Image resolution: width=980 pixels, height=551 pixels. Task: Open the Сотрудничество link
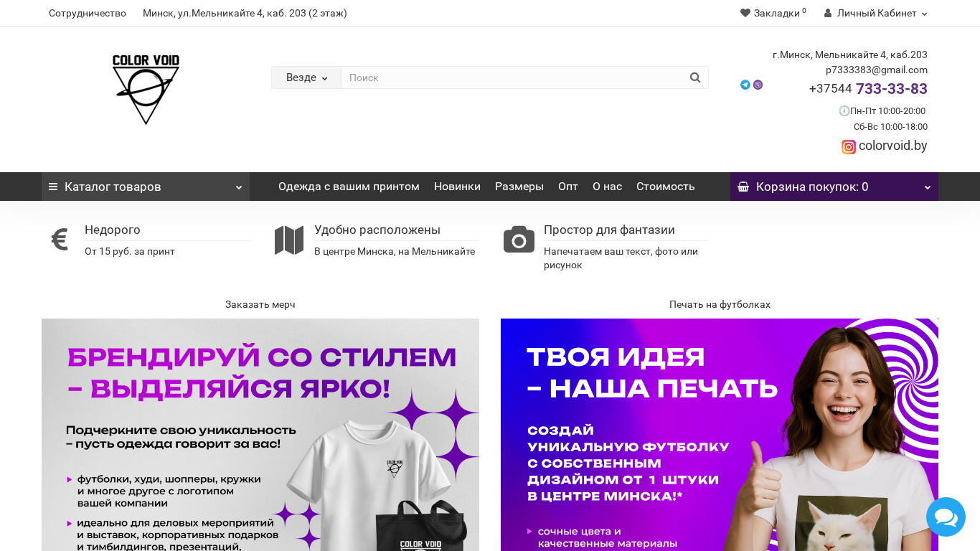click(88, 13)
